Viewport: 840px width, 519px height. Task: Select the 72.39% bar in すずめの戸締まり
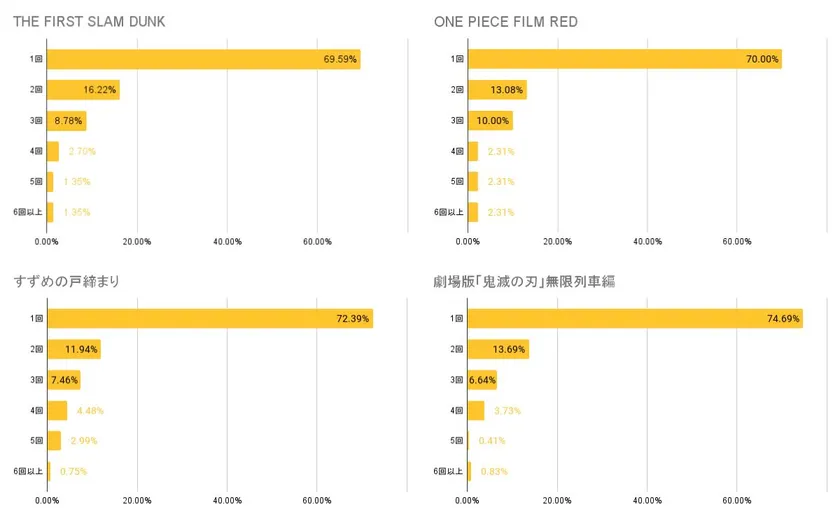pyautogui.click(x=211, y=318)
